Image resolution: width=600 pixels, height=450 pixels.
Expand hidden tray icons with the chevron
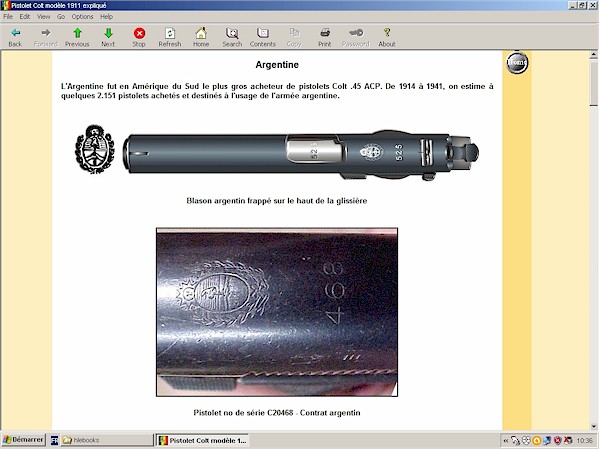pos(505,441)
